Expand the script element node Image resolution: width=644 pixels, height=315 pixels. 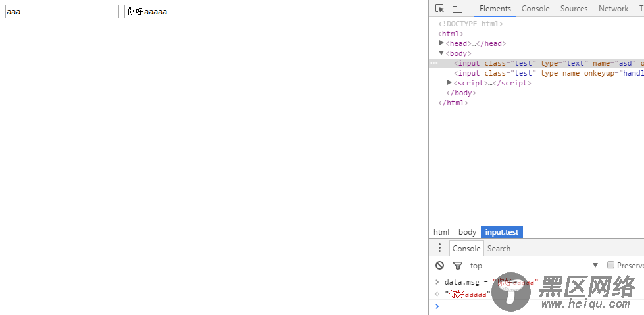pos(449,83)
